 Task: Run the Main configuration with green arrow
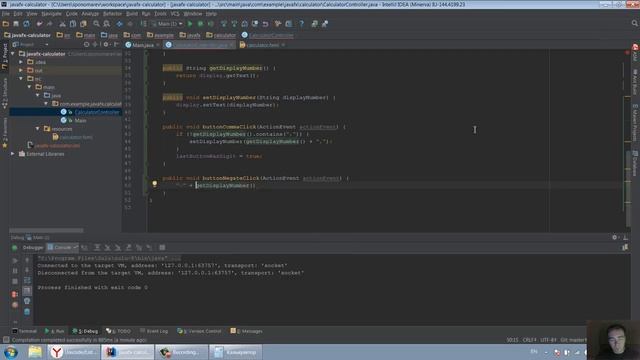[x=190, y=24]
